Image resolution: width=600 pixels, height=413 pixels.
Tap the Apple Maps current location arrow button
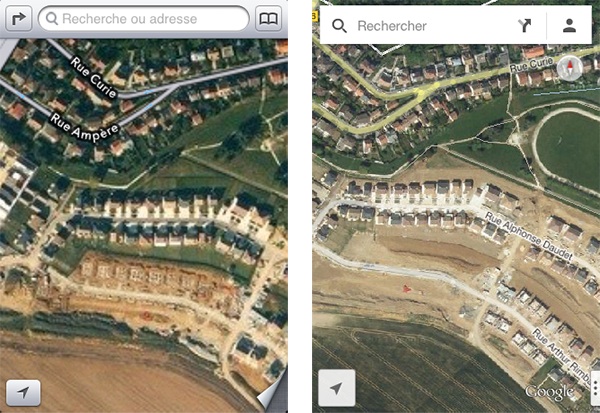tap(23, 392)
